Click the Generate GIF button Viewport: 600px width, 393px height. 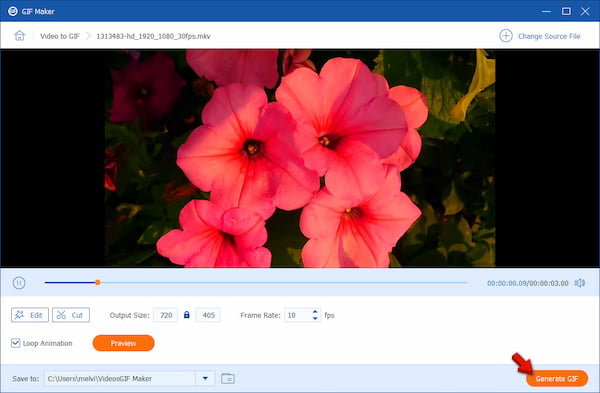pyautogui.click(x=557, y=378)
